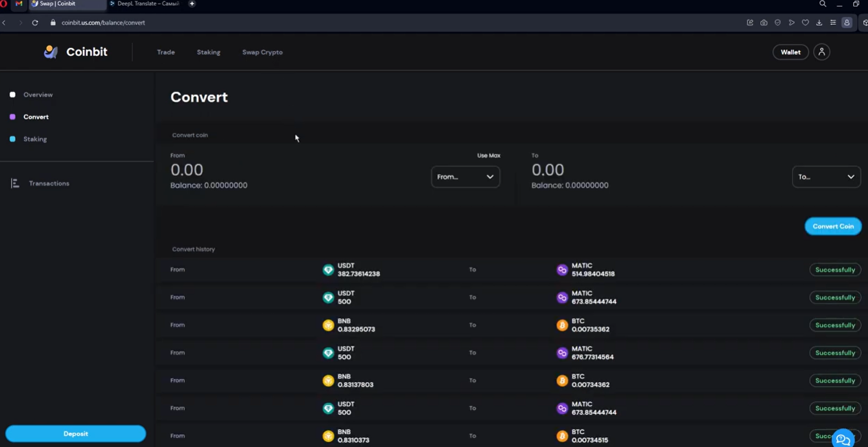The image size is (868, 447).
Task: Open the From coin dropdown
Action: [x=465, y=176]
